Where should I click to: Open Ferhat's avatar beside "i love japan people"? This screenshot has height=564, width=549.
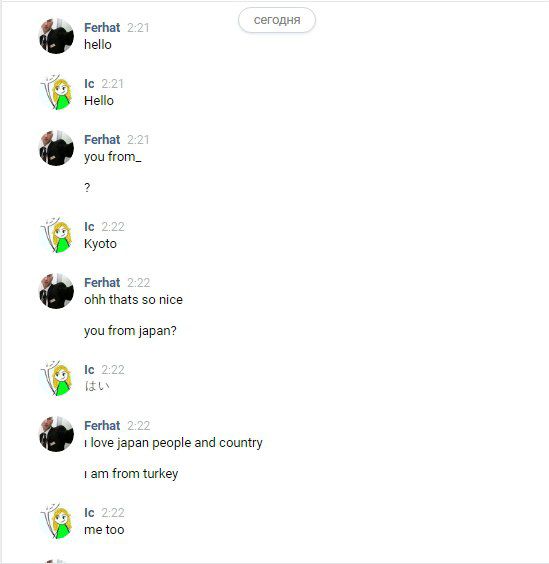point(56,434)
